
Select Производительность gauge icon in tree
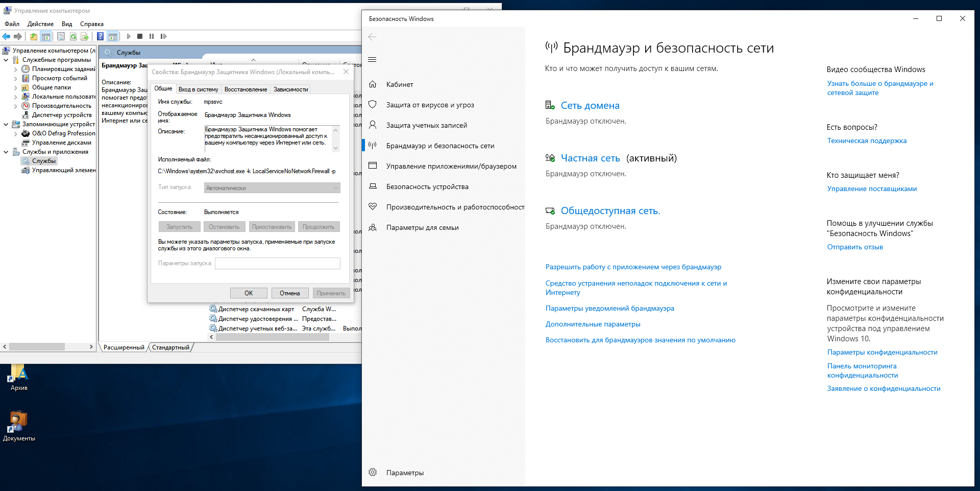click(26, 106)
